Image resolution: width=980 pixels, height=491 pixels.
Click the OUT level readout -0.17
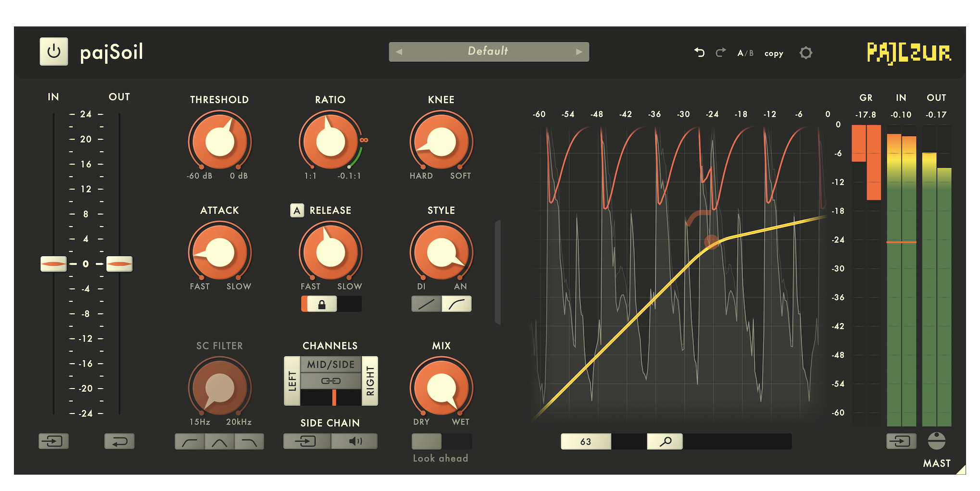(x=936, y=115)
